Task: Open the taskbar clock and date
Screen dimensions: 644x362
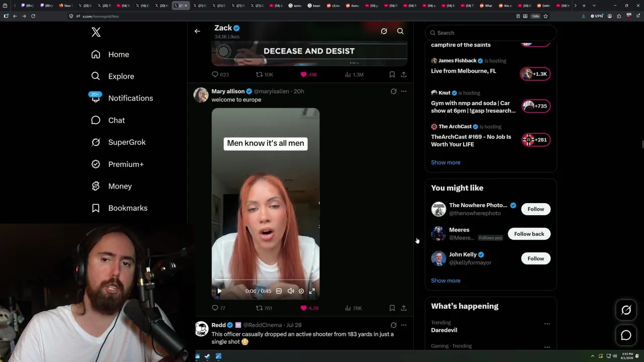Action: click(x=627, y=356)
